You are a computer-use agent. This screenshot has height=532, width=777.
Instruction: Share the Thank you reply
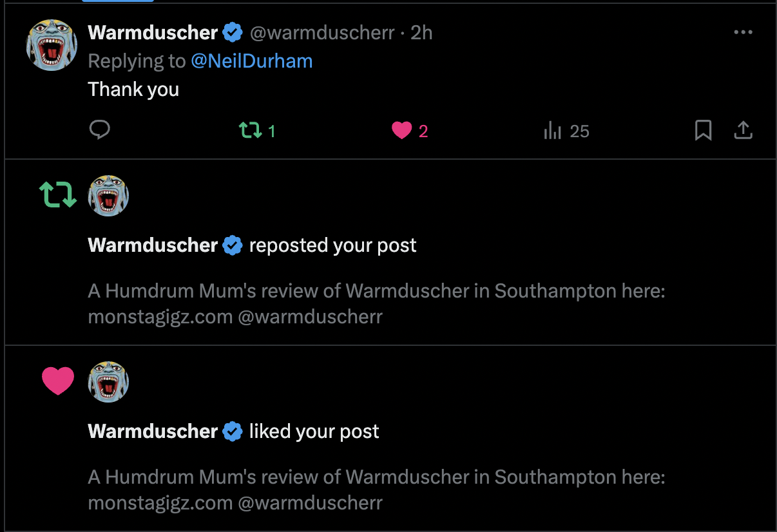pyautogui.click(x=743, y=131)
